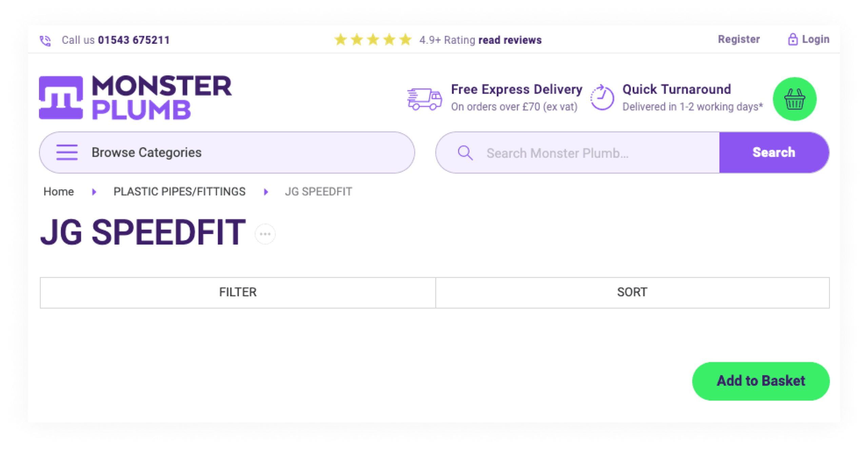Click Add to Basket button

click(x=761, y=381)
